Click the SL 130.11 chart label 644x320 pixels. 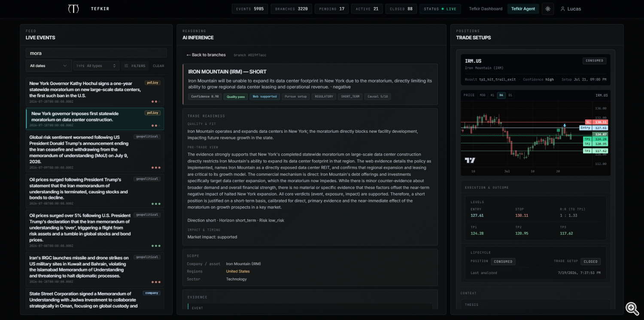[x=596, y=122]
